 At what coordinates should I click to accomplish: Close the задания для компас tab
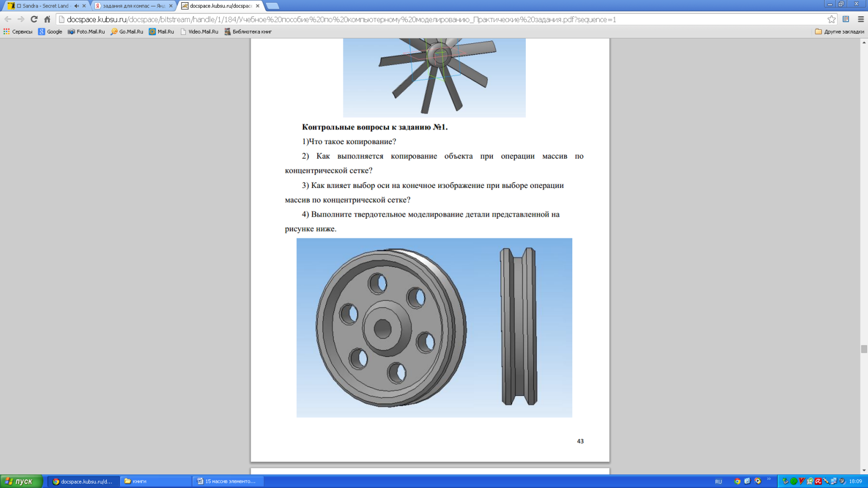pos(171,6)
